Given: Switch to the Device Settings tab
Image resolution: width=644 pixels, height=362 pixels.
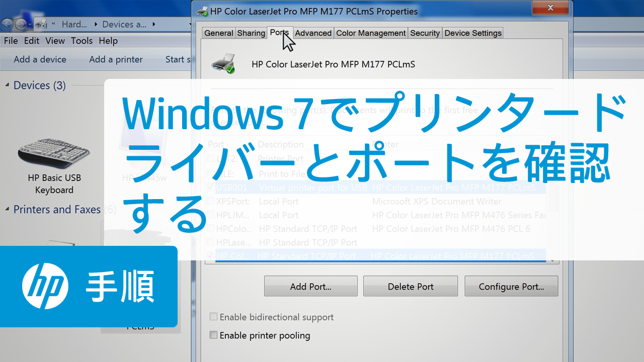Looking at the screenshot, I should pos(473,33).
